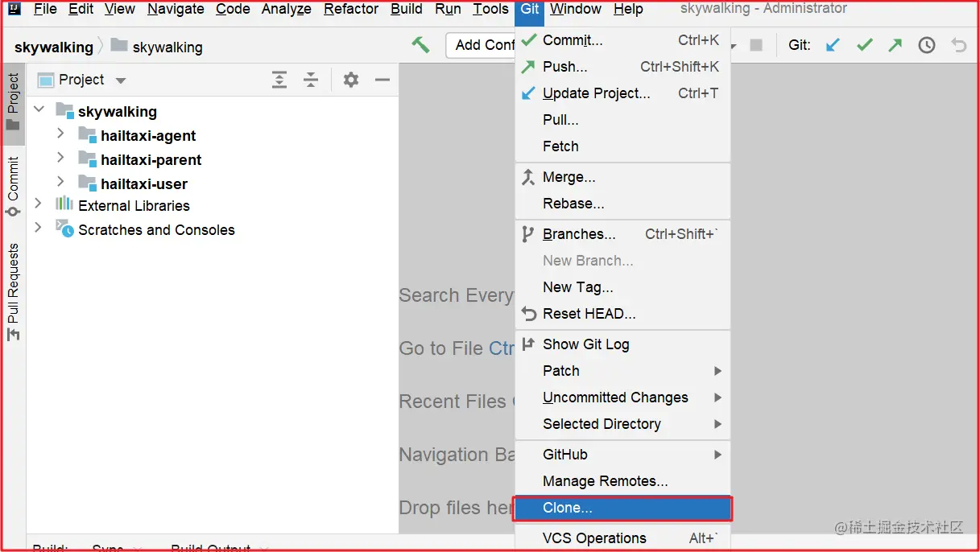Viewport: 980px width, 552px height.
Task: Select Commit... from Git menu
Action: click(x=622, y=40)
